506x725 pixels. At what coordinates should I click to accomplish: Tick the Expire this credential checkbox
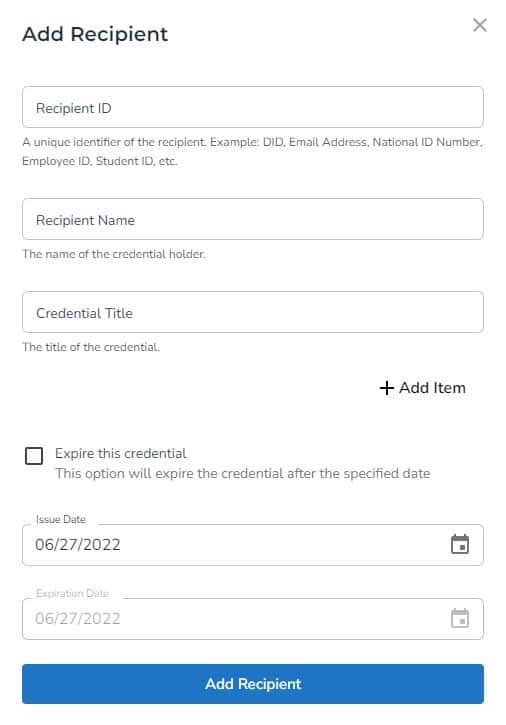(34, 456)
